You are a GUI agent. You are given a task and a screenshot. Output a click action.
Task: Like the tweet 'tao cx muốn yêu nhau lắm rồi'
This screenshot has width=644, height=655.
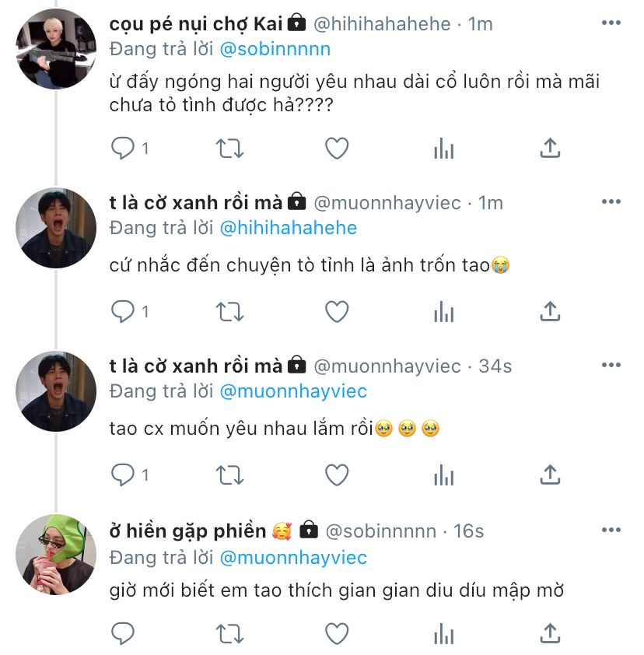click(x=337, y=475)
